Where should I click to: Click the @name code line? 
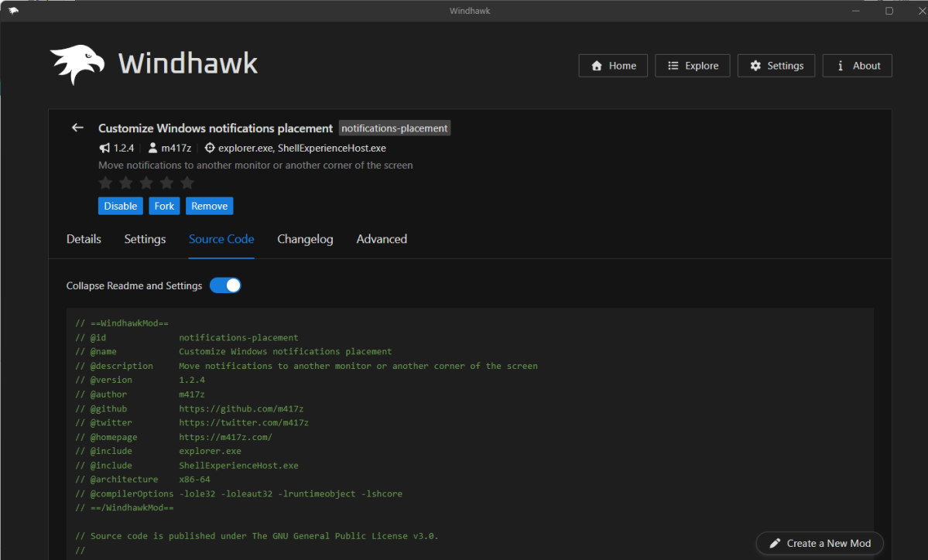(234, 351)
